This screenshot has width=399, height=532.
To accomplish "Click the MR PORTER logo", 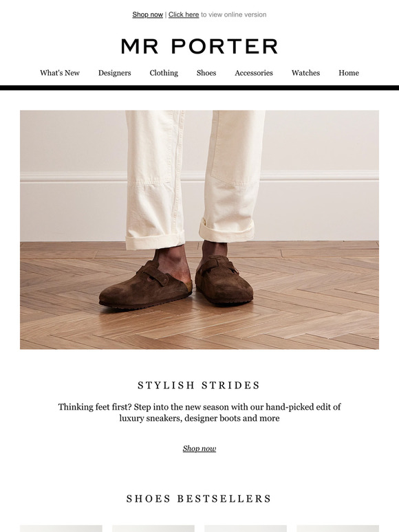I will point(199,46).
